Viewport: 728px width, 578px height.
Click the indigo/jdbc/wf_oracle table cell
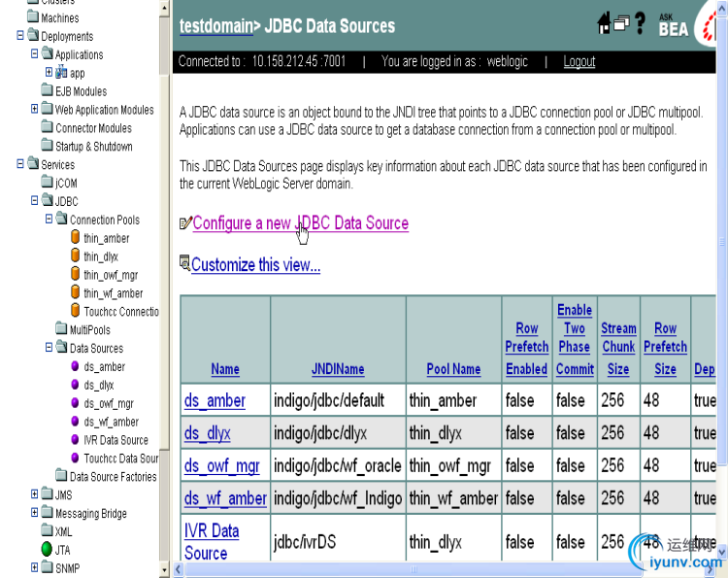[338, 465]
